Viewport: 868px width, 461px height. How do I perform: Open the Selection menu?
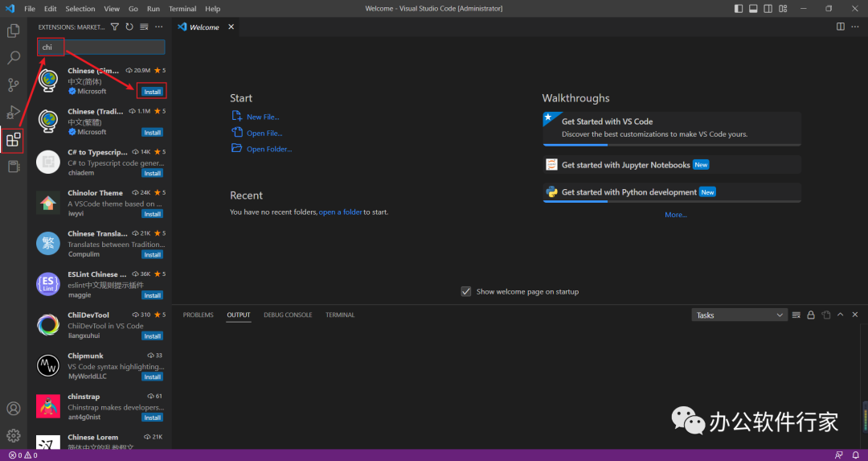[x=80, y=8]
